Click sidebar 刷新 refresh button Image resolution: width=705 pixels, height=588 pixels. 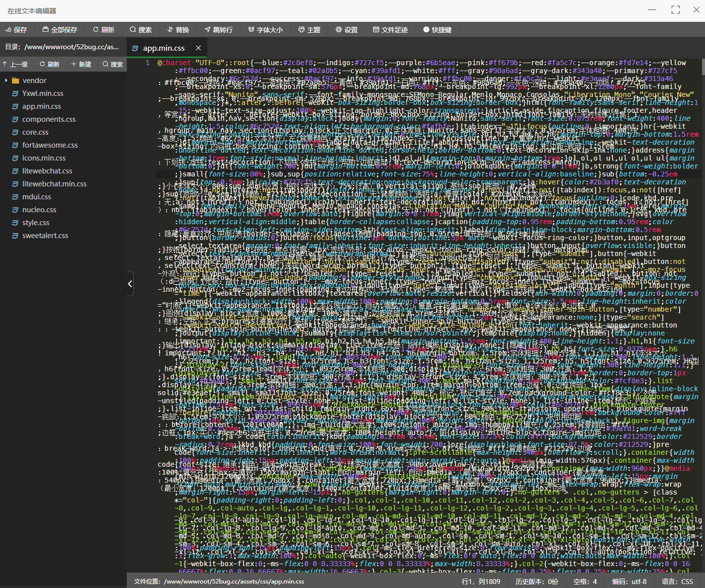click(50, 64)
